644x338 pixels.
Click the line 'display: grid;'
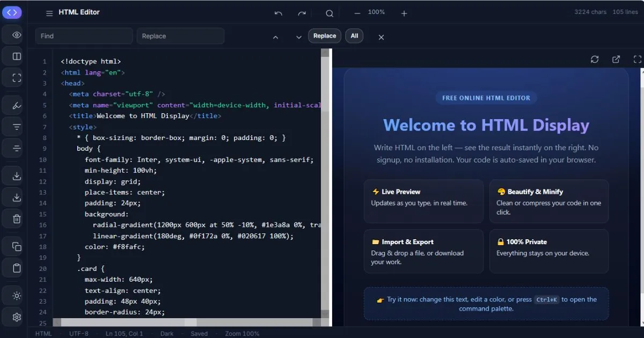[x=113, y=181]
